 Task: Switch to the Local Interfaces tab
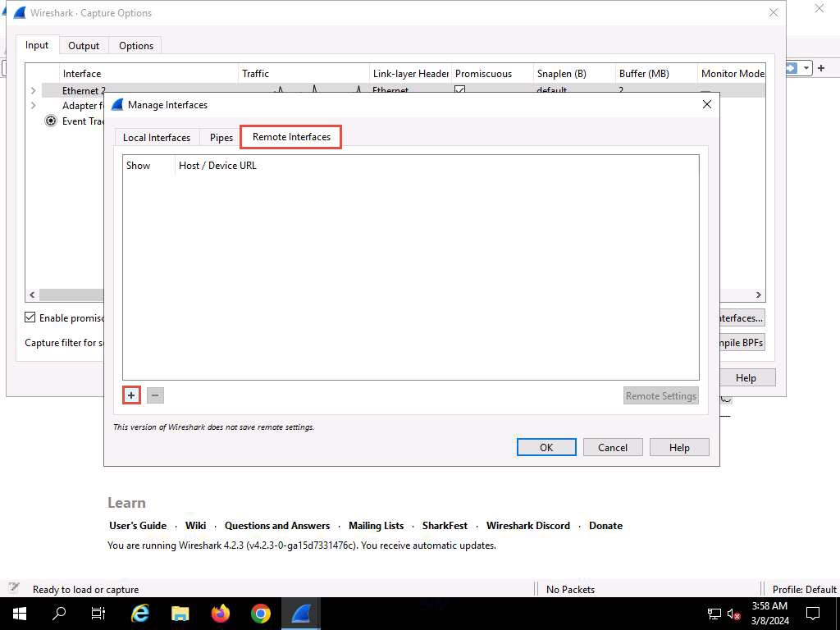(157, 138)
